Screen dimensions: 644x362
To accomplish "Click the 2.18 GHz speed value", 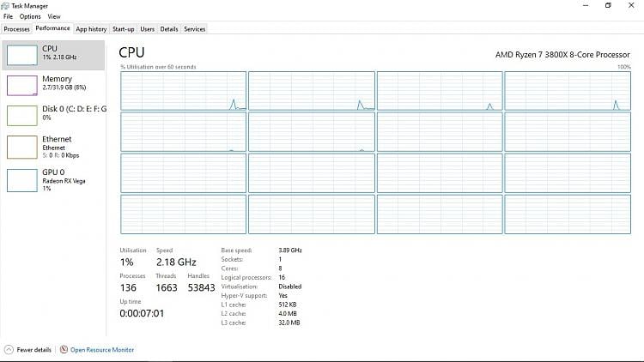I will (176, 262).
